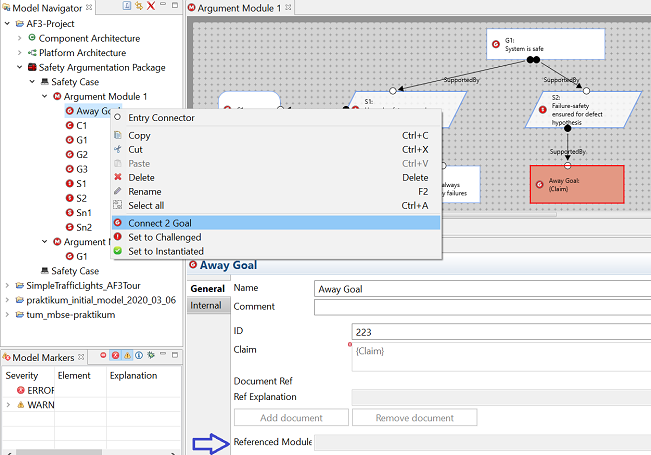Screen dimensions: 651x455
Task: Minimize the Model Markers panel
Action: tap(163, 354)
